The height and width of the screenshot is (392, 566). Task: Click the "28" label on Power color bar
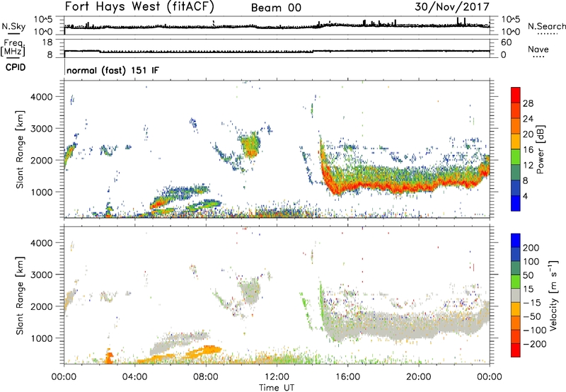(x=528, y=103)
